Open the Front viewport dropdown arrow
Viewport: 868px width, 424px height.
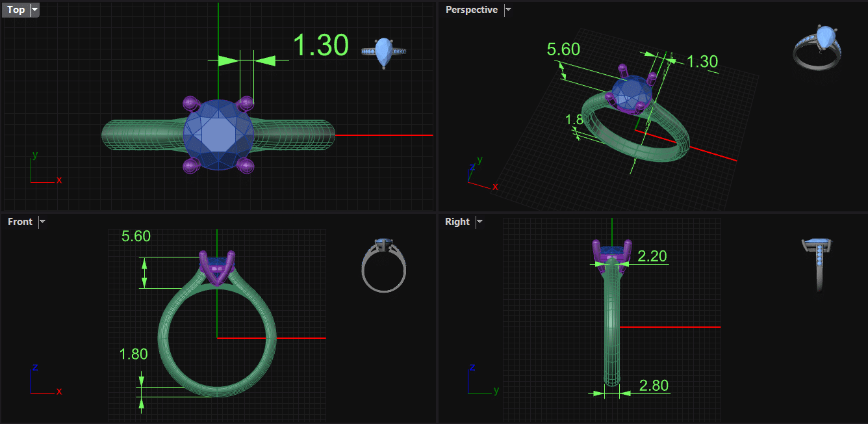(42, 222)
